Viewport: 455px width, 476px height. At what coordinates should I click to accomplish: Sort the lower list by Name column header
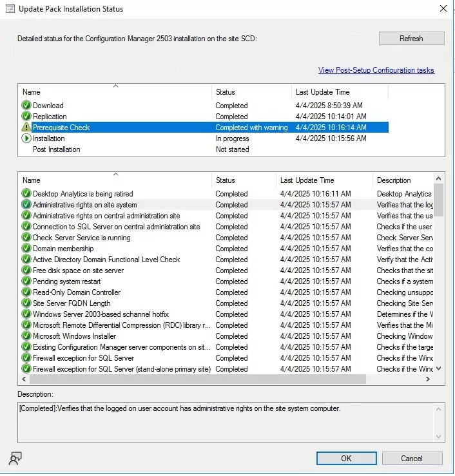click(x=115, y=180)
